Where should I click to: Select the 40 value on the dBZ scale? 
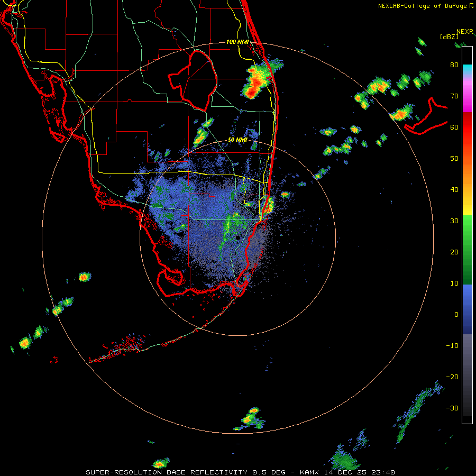(454, 190)
